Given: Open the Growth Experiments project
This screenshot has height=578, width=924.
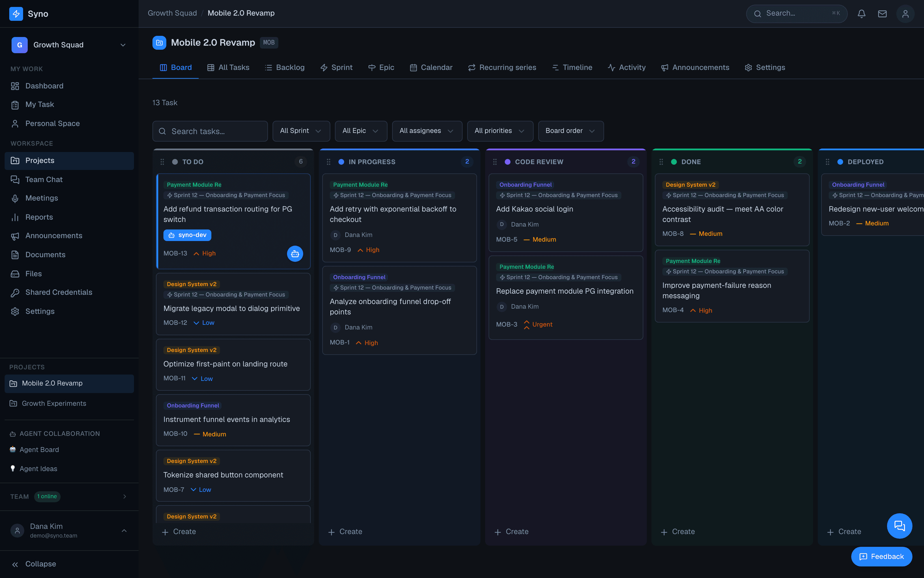Looking at the screenshot, I should pyautogui.click(x=69, y=404).
